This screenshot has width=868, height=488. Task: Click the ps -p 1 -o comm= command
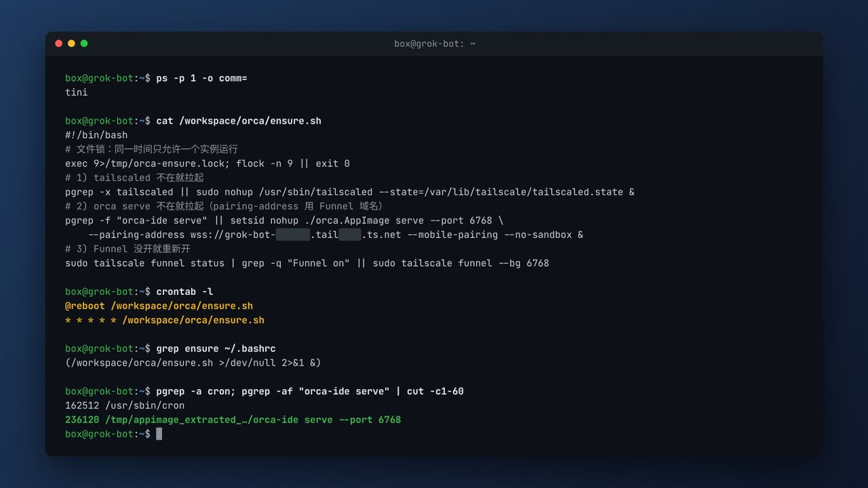tap(202, 78)
